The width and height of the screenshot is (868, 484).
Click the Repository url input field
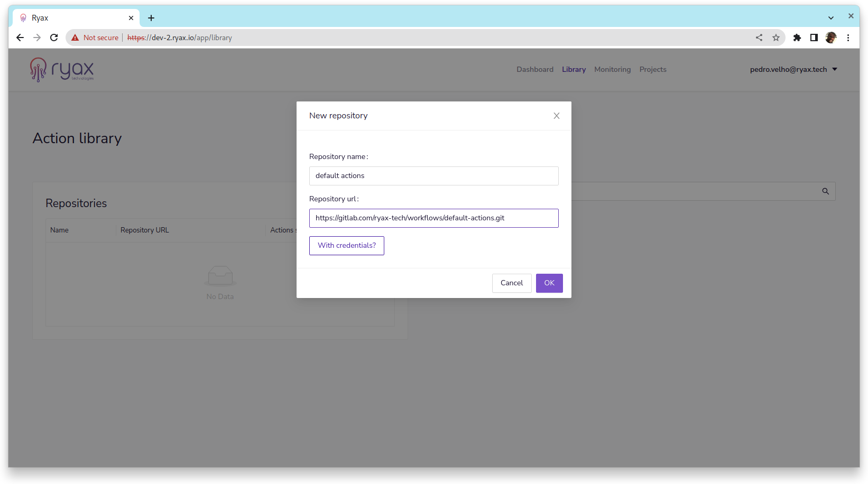point(433,218)
